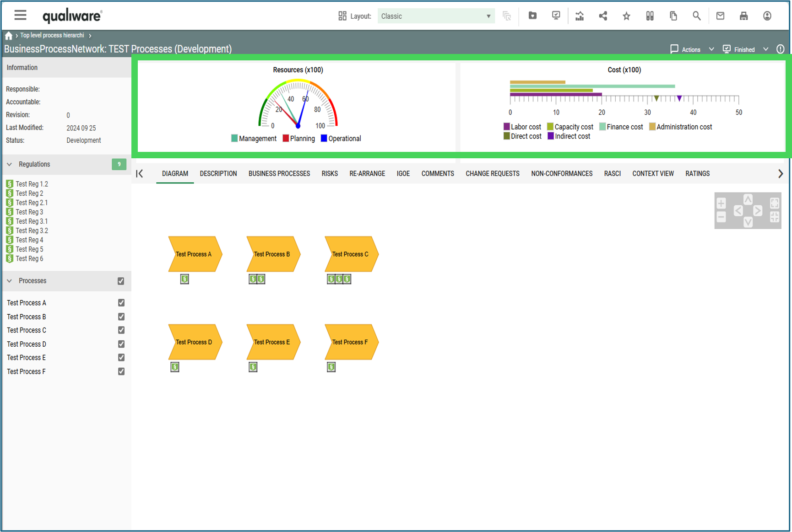Select the Test Process E shape
This screenshot has width=792, height=532.
point(273,342)
